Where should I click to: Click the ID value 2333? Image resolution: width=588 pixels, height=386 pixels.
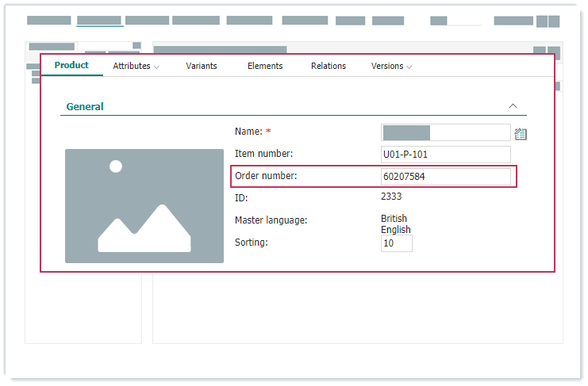point(391,196)
